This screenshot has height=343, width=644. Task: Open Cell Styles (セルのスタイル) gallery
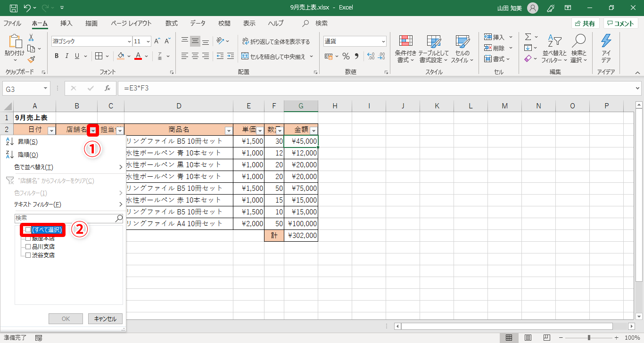point(462,49)
